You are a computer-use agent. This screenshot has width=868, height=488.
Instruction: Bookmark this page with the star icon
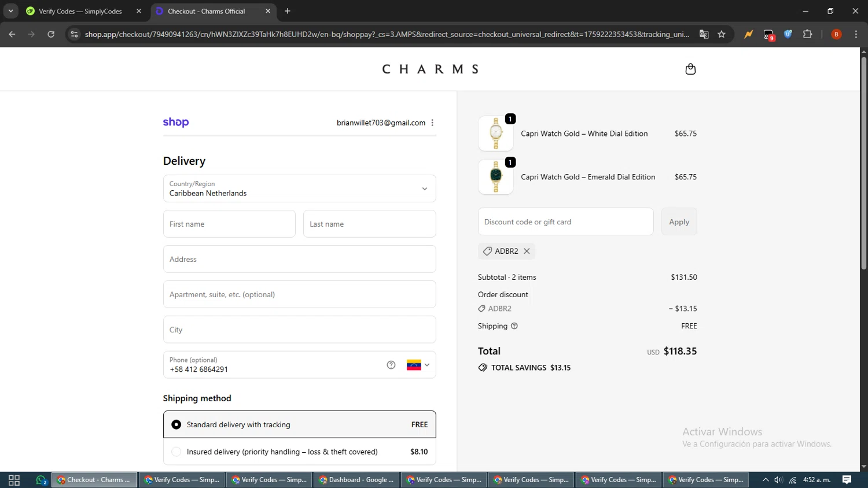[722, 34]
